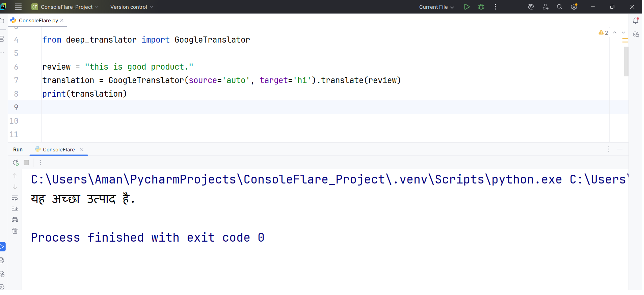This screenshot has height=295, width=644.
Task: Open the search everywhere magnifier
Action: [x=559, y=7]
